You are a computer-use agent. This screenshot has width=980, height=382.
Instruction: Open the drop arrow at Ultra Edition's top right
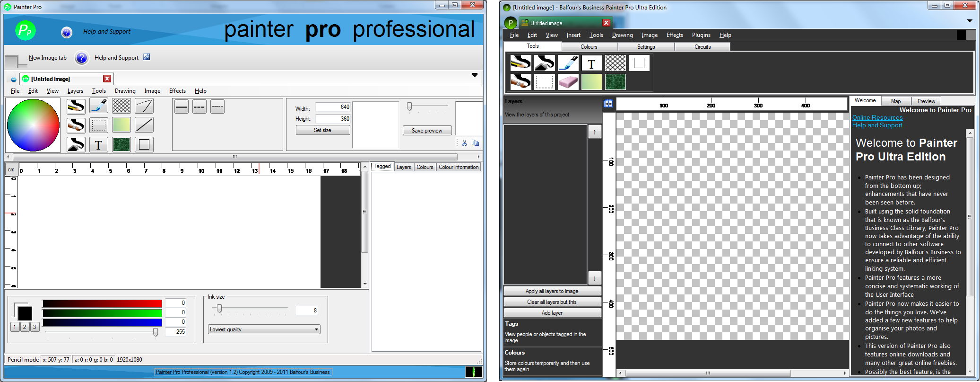coord(970,21)
